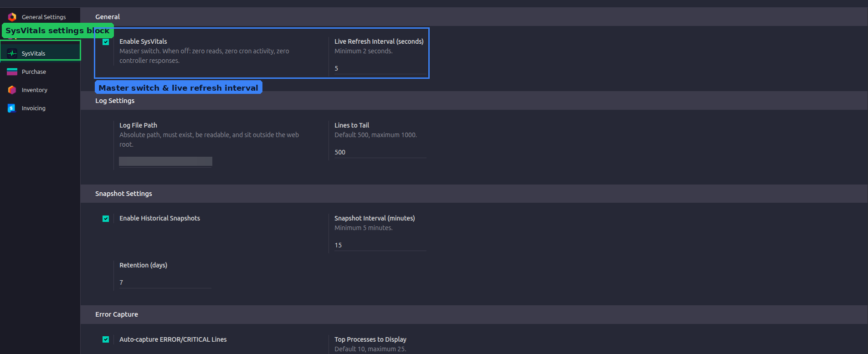
Task: Click 'Minimum 2 seconds.' hint text
Action: (363, 51)
